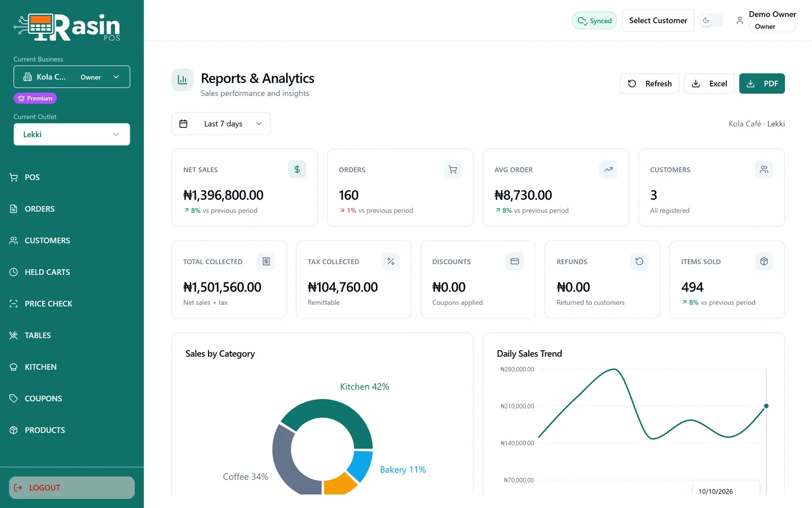Viewport: 812px width, 508px height.
Task: Download report as PDF
Action: 762,84
